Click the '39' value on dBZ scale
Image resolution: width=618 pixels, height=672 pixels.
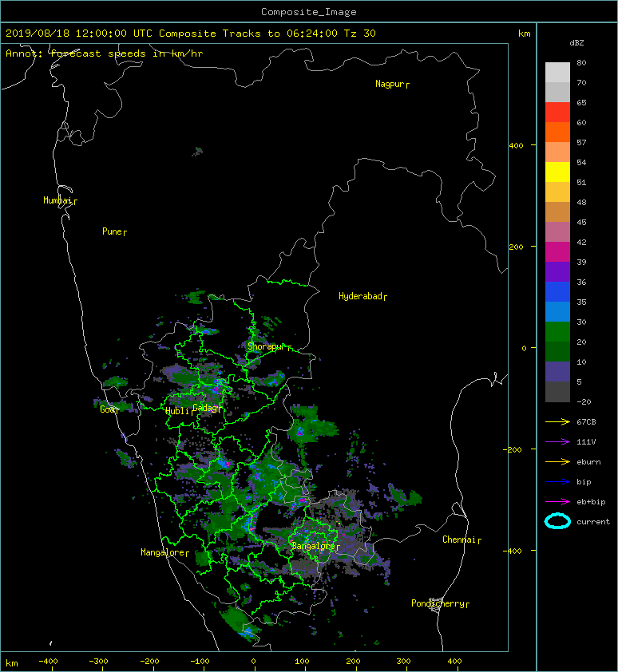tap(581, 262)
